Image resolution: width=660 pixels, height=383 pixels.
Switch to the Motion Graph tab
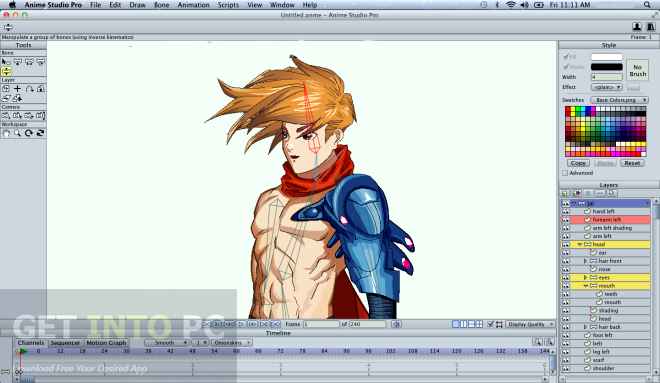click(x=106, y=343)
